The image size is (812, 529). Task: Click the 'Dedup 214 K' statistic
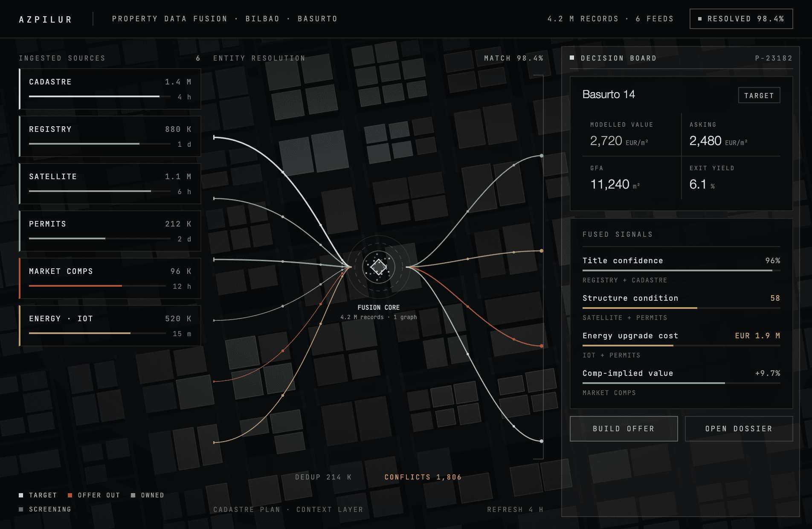tap(323, 477)
